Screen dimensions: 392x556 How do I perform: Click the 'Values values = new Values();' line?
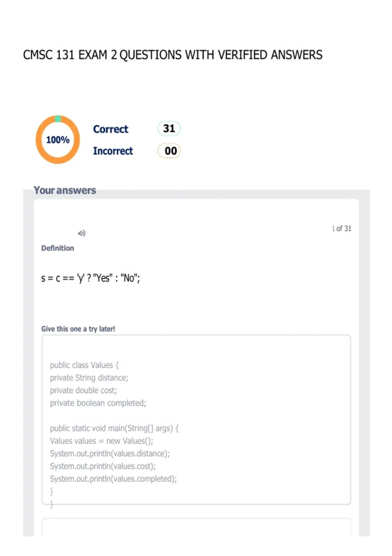pyautogui.click(x=102, y=441)
